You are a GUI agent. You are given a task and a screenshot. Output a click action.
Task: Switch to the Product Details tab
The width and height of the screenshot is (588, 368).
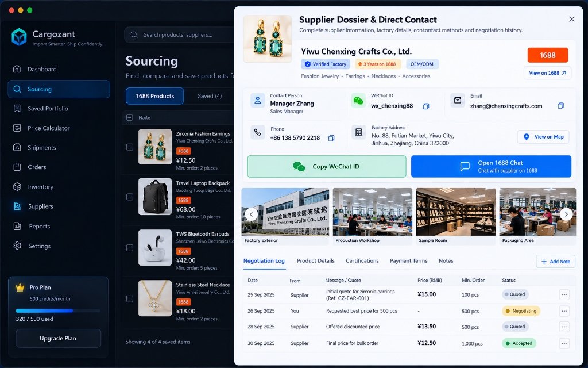tap(316, 261)
